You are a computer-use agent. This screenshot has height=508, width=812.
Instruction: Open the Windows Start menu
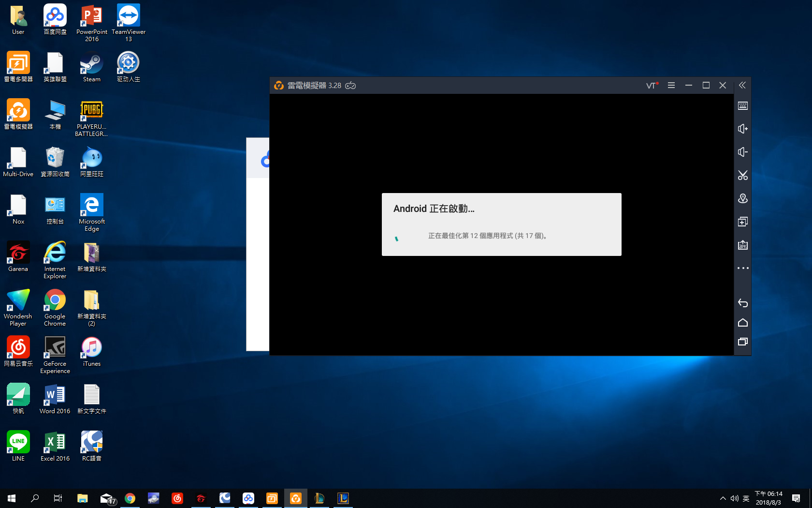(x=12, y=498)
